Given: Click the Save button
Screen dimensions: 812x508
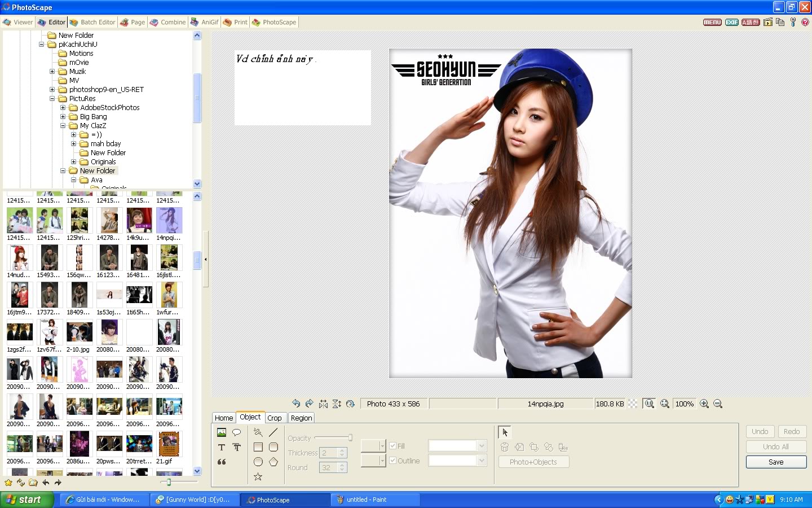Looking at the screenshot, I should (x=776, y=462).
